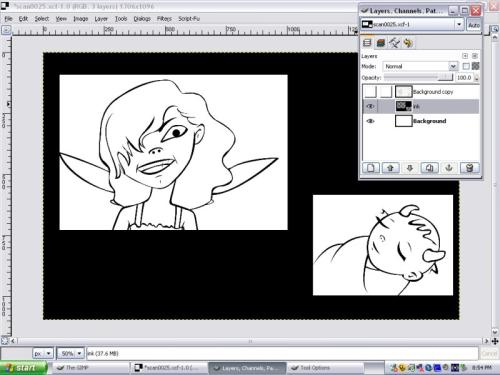Click the Background layer thumbnail
The image size is (500, 375).
point(403,121)
